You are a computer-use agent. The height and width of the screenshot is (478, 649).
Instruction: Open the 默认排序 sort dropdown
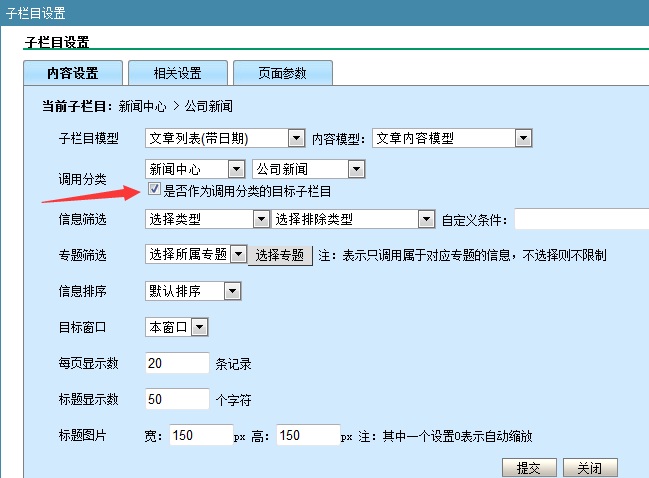pos(193,291)
